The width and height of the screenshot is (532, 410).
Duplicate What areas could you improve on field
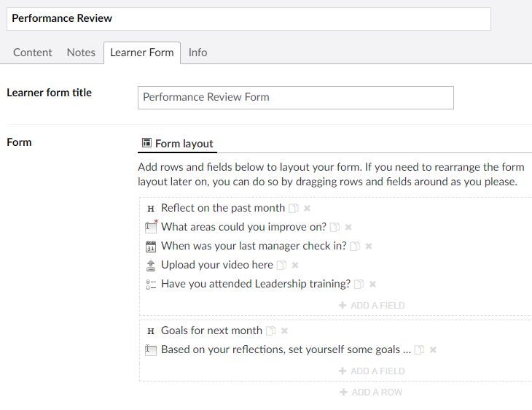[x=335, y=227]
